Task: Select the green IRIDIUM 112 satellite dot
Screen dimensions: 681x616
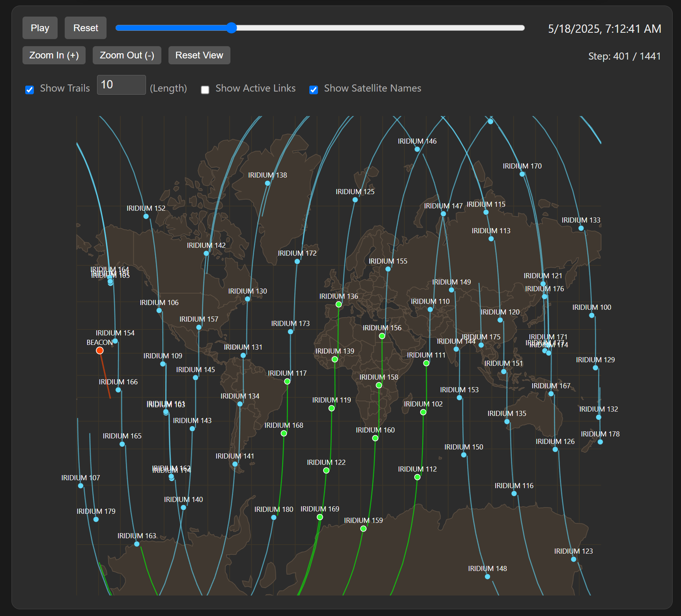Action: tap(417, 477)
